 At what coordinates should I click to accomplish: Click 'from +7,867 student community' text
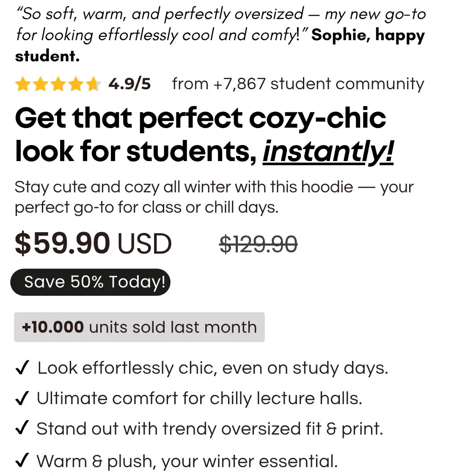(298, 84)
